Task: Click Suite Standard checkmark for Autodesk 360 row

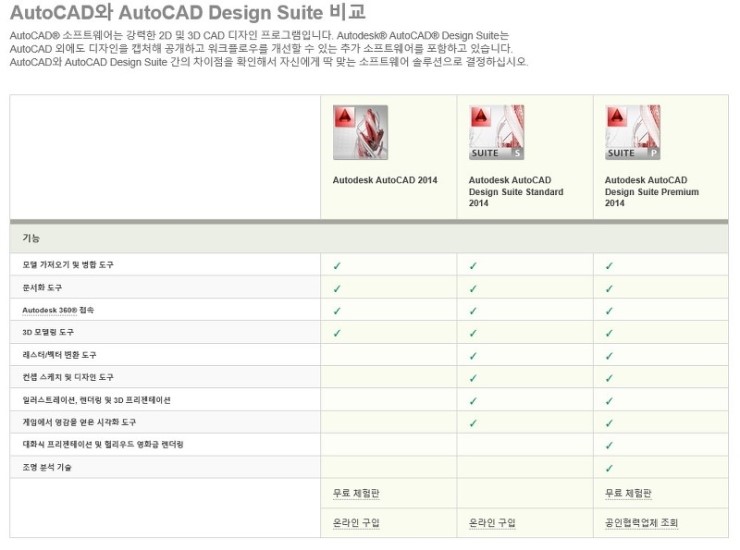Action: coord(473,311)
